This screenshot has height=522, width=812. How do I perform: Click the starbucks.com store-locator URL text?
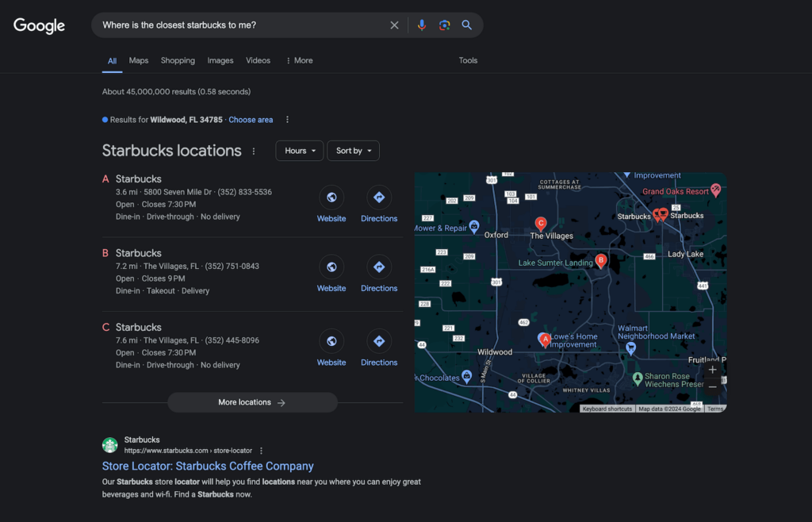point(188,451)
